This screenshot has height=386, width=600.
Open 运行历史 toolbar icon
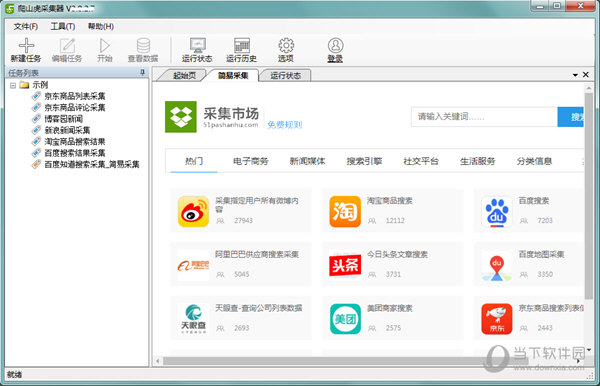(x=241, y=46)
